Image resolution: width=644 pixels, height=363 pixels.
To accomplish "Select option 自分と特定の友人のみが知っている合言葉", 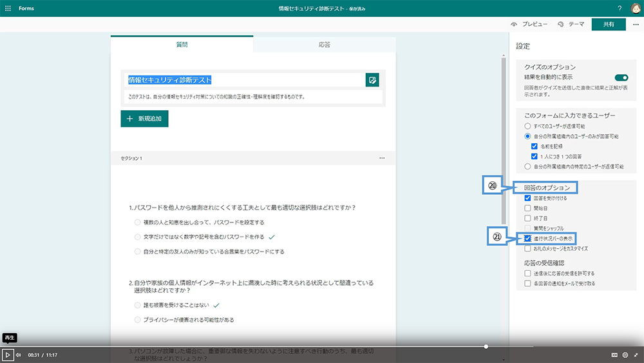I will pyautogui.click(x=137, y=251).
